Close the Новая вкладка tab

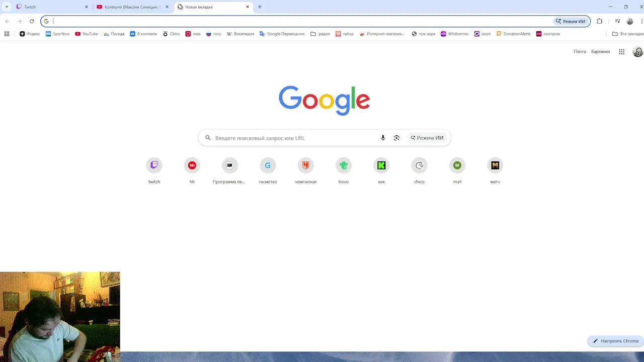(248, 7)
